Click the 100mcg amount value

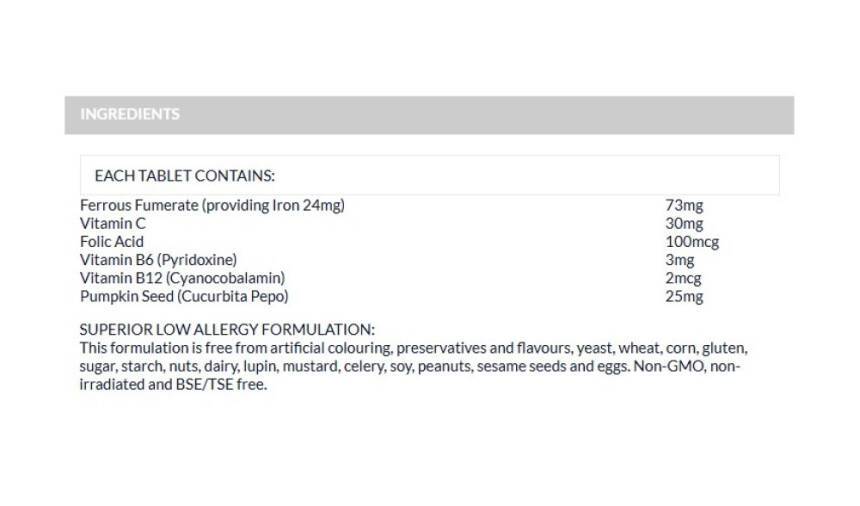coord(691,241)
